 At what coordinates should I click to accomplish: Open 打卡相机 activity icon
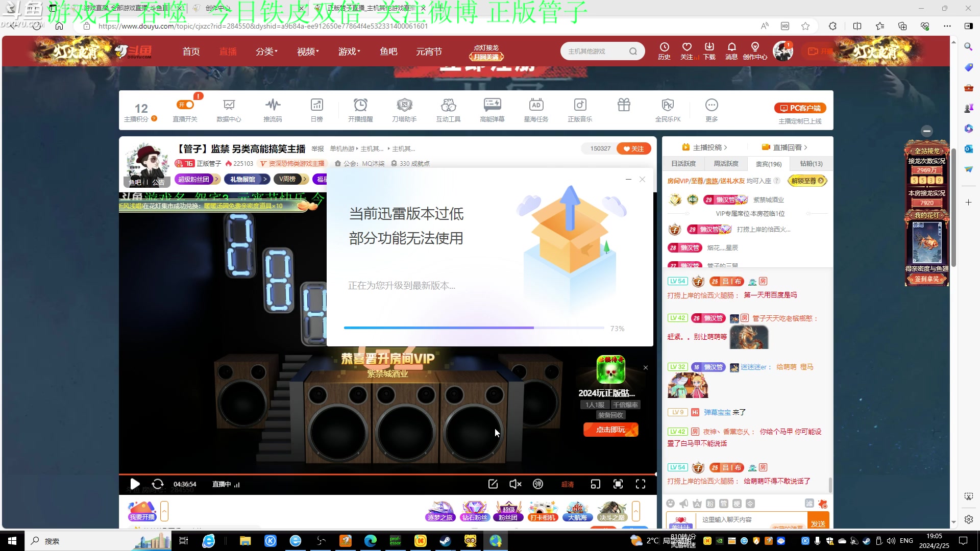[x=543, y=511]
